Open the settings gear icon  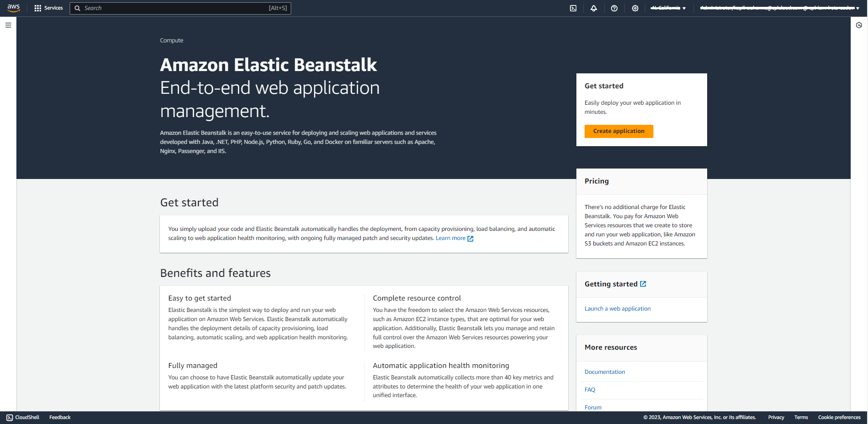click(635, 8)
